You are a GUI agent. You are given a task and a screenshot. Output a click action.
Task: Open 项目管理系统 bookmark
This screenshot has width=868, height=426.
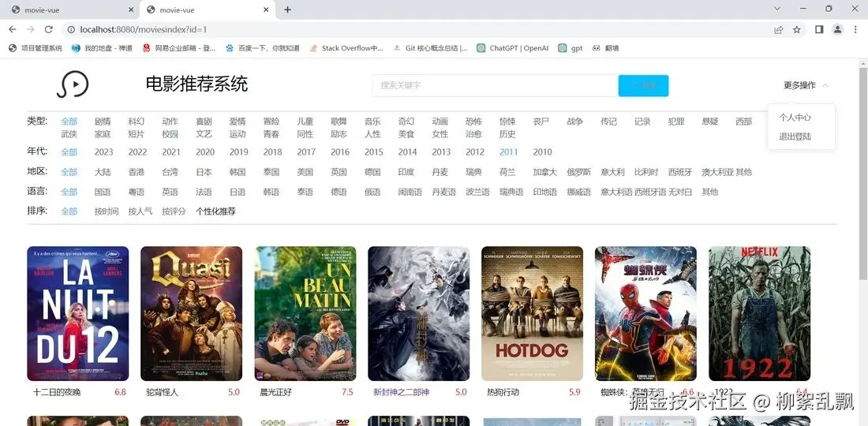[36, 48]
